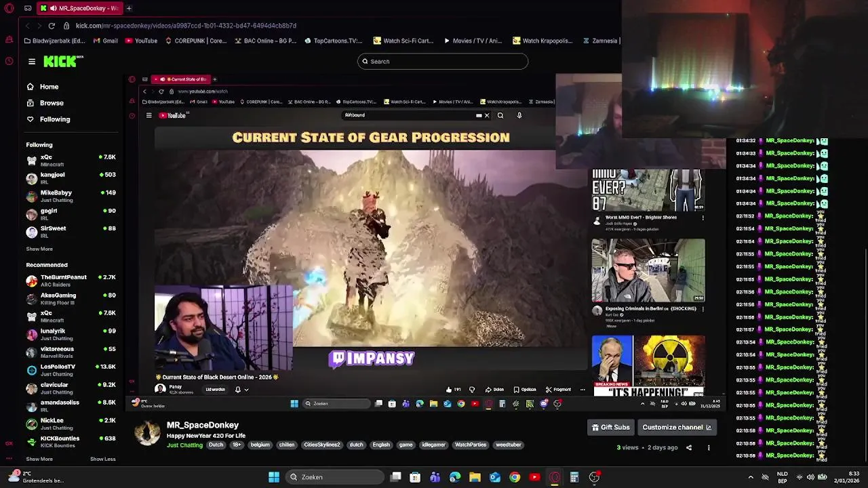Open lunalyrik recommended channel

[x=71, y=334]
